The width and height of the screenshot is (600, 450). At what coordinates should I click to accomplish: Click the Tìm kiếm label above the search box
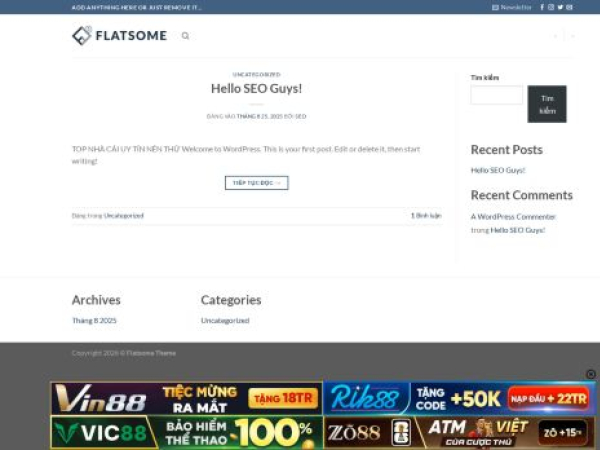(485, 78)
